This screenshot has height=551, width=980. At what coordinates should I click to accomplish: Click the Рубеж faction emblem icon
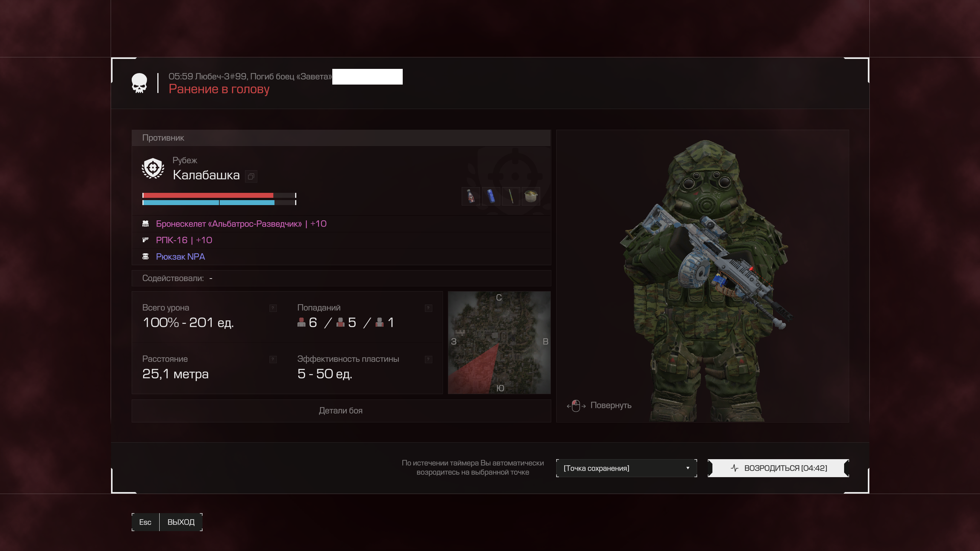(x=153, y=168)
